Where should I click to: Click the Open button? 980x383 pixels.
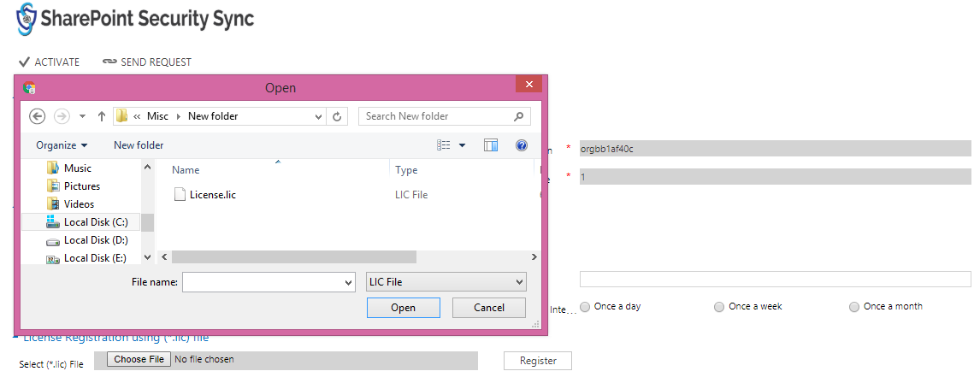click(403, 308)
